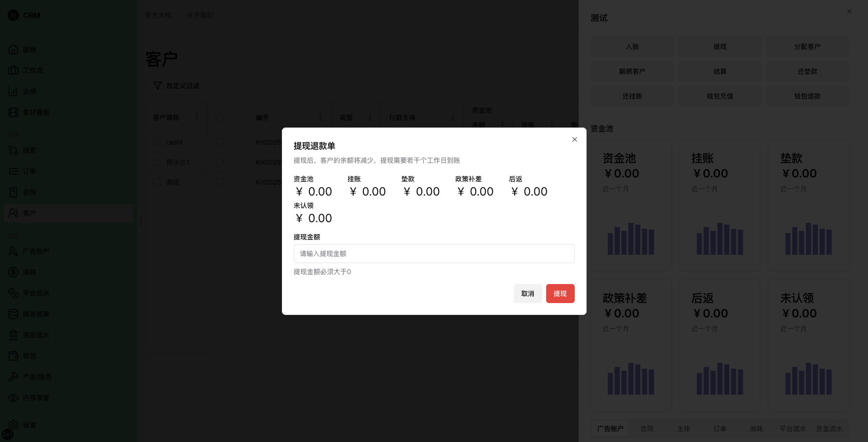This screenshot has width=868, height=442.
Task: Navigate to 线索 using its sidebar icon
Action: (x=29, y=150)
